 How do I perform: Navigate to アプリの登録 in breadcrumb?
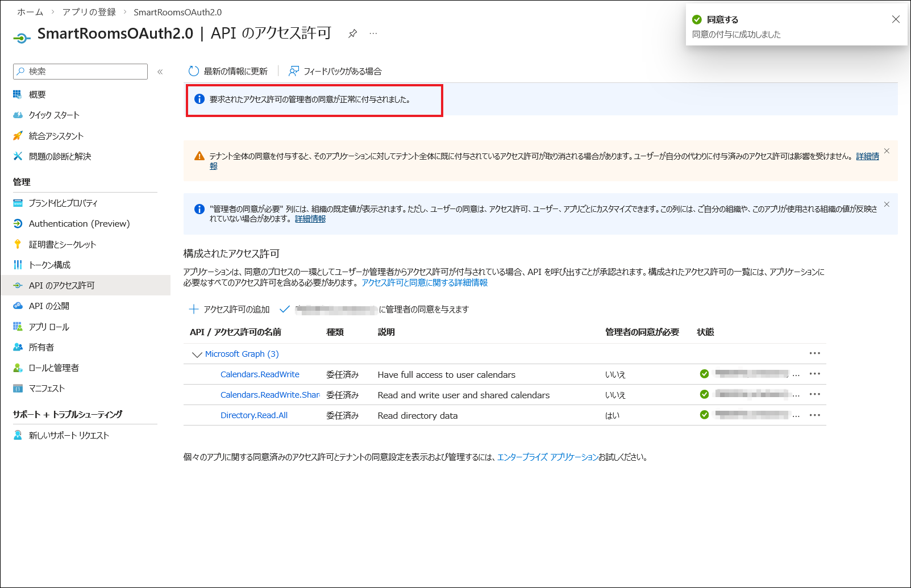[89, 12]
